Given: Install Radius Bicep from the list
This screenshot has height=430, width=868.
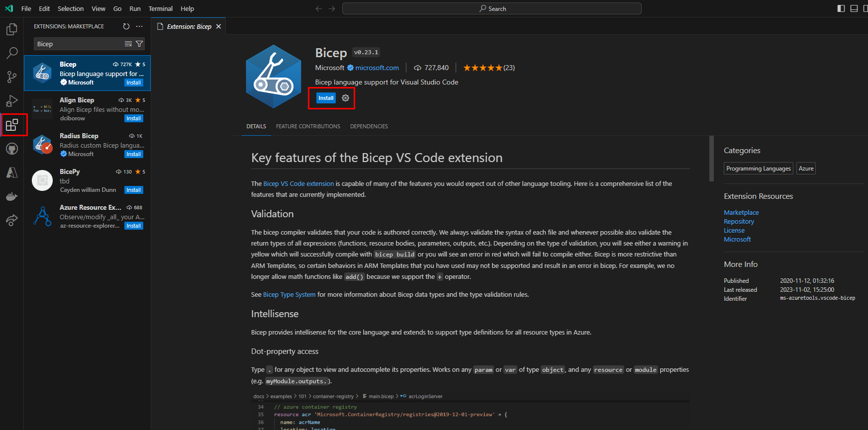Looking at the screenshot, I should coord(134,154).
